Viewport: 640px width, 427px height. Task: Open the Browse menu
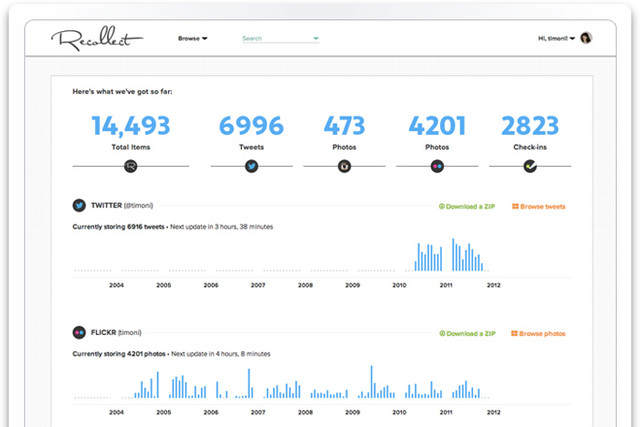pyautogui.click(x=193, y=38)
